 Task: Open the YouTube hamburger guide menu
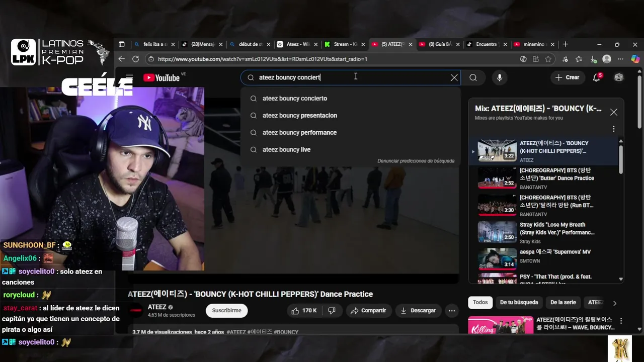(129, 77)
